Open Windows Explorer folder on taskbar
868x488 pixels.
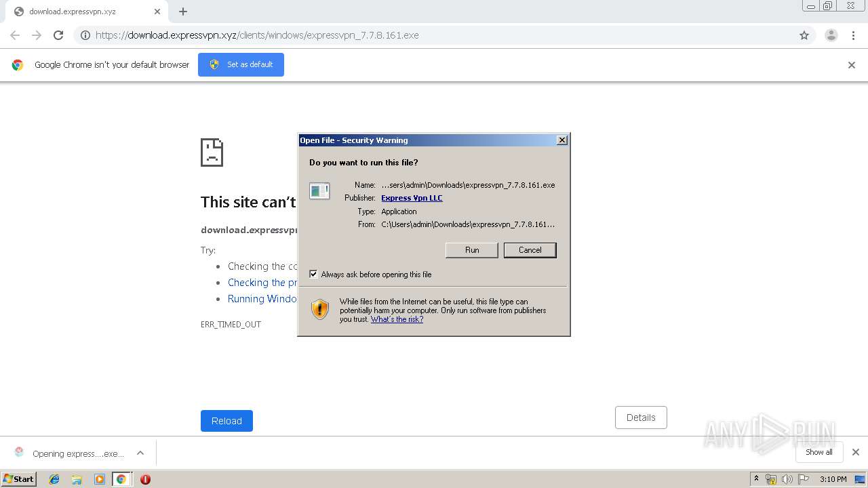pyautogui.click(x=77, y=479)
